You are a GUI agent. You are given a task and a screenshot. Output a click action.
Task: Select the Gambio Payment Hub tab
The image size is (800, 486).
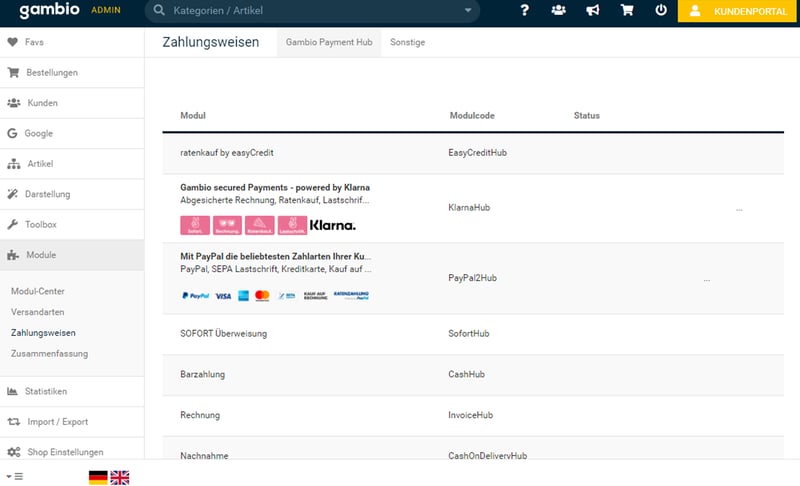pos(328,43)
